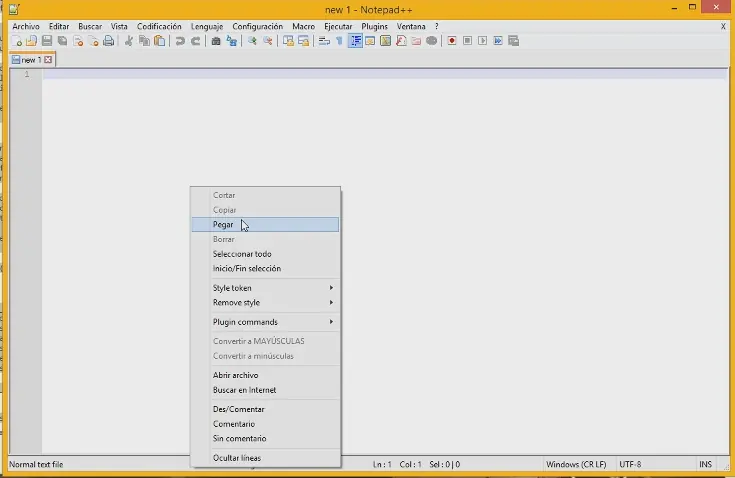Click the Paste clipboard toolbar icon

(x=159, y=41)
